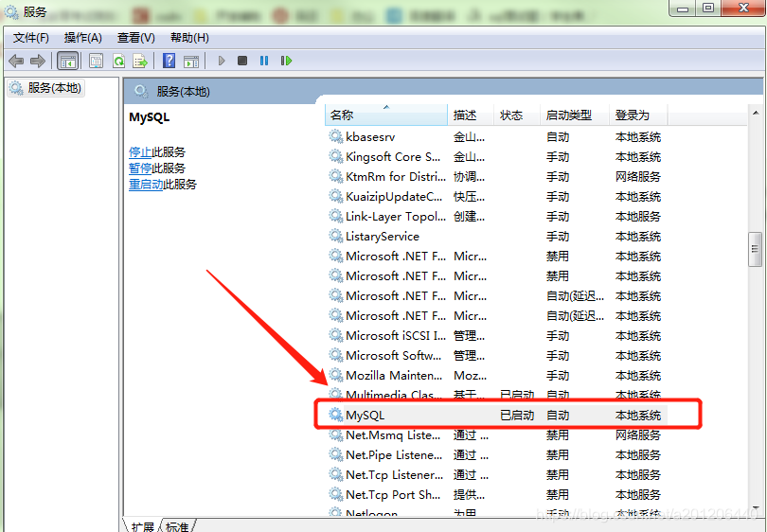767x532 pixels.
Task: Click the services icon in the pane header
Action: 141,92
